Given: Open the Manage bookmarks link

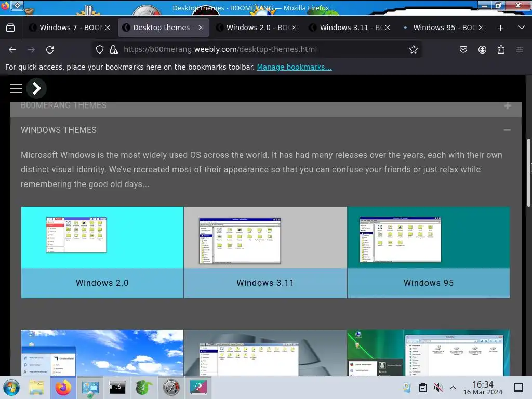Looking at the screenshot, I should pyautogui.click(x=294, y=67).
